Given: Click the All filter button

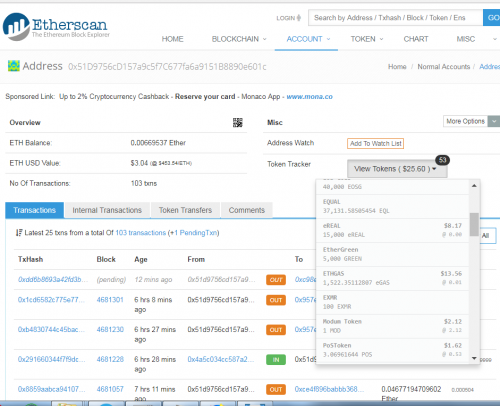Looking at the screenshot, I should [x=487, y=236].
